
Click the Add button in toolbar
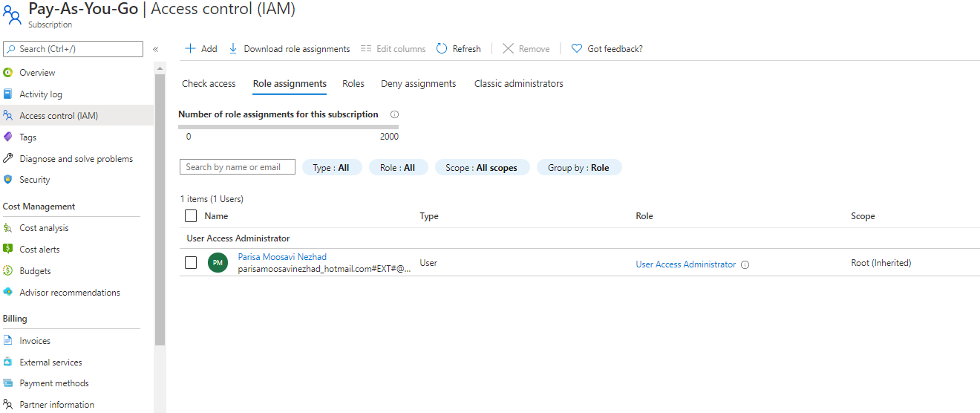point(201,49)
